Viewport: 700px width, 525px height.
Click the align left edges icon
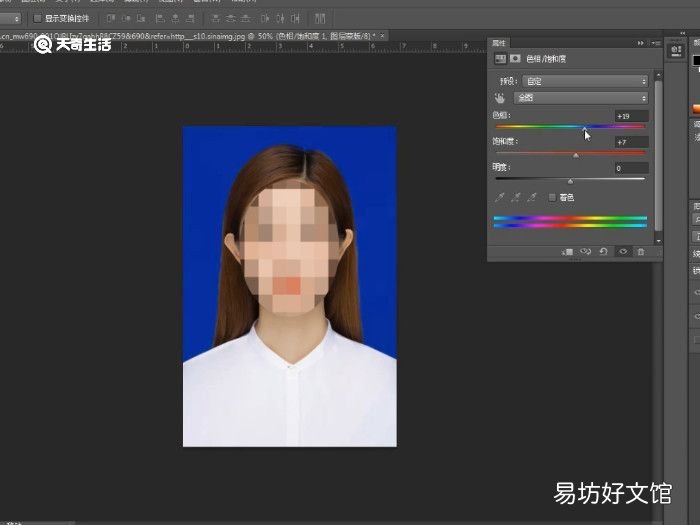160,18
